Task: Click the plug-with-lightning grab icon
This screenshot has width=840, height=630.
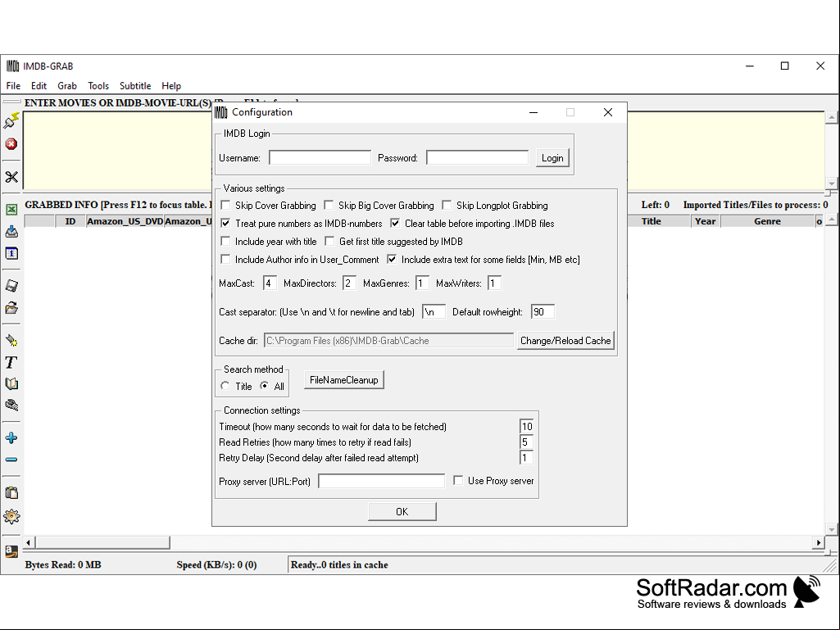Action: (x=11, y=120)
